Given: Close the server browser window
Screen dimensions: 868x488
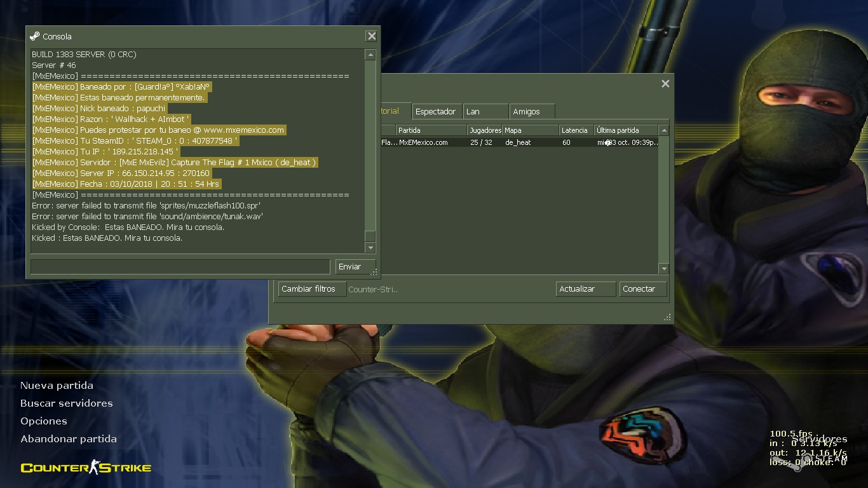Looking at the screenshot, I should tap(665, 84).
